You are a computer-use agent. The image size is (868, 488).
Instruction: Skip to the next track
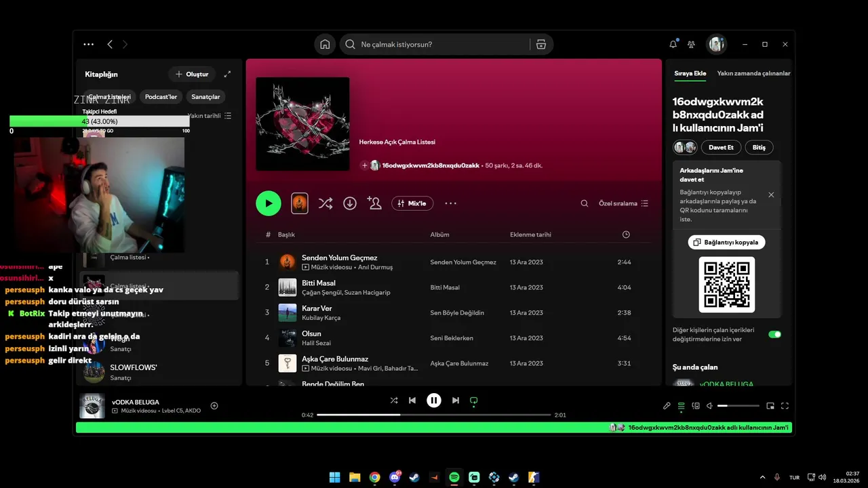[x=456, y=401]
